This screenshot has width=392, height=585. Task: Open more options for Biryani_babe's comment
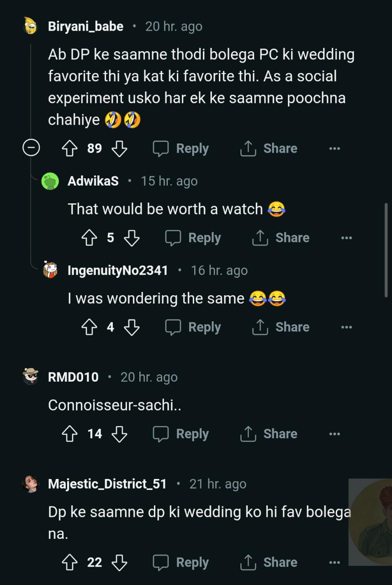pyautogui.click(x=334, y=149)
